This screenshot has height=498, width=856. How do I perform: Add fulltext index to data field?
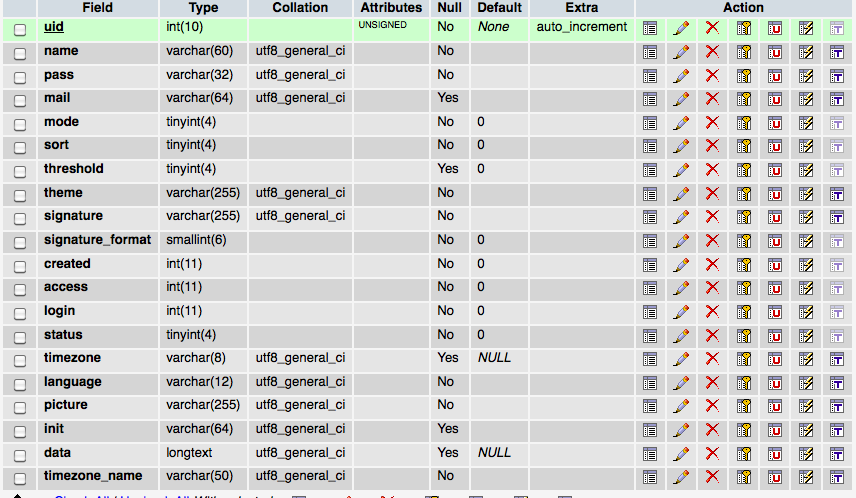tap(837, 453)
